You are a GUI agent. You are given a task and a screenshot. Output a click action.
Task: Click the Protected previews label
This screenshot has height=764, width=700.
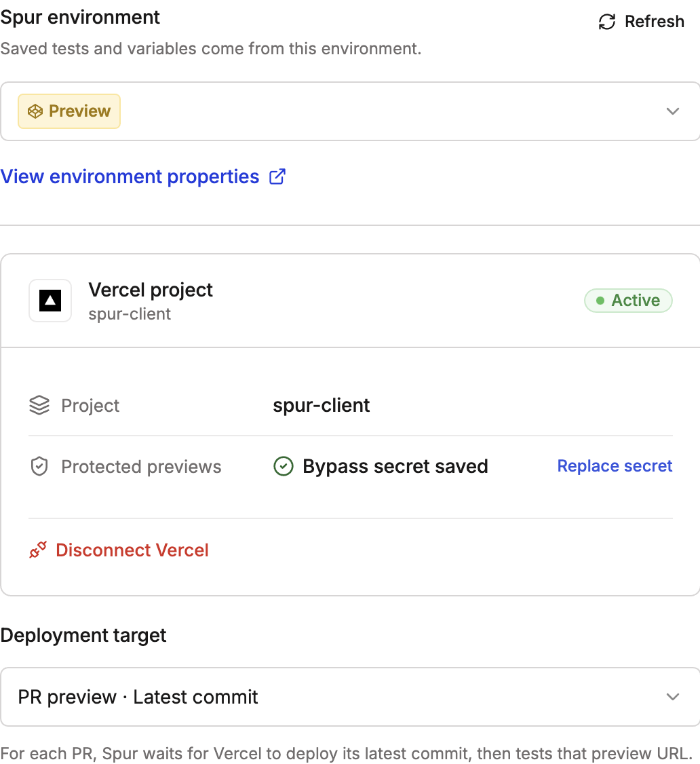(x=141, y=467)
